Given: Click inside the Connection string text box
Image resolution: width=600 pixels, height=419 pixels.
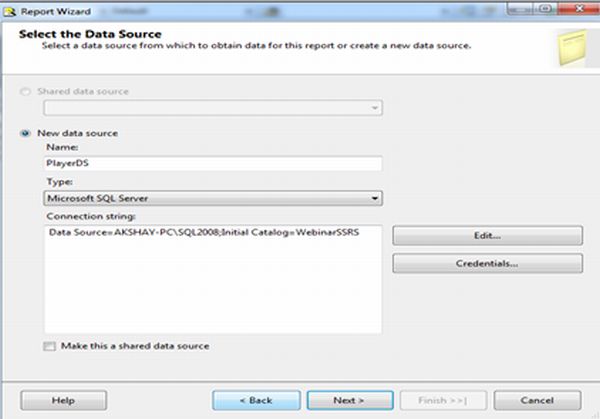Looking at the screenshot, I should [213, 280].
